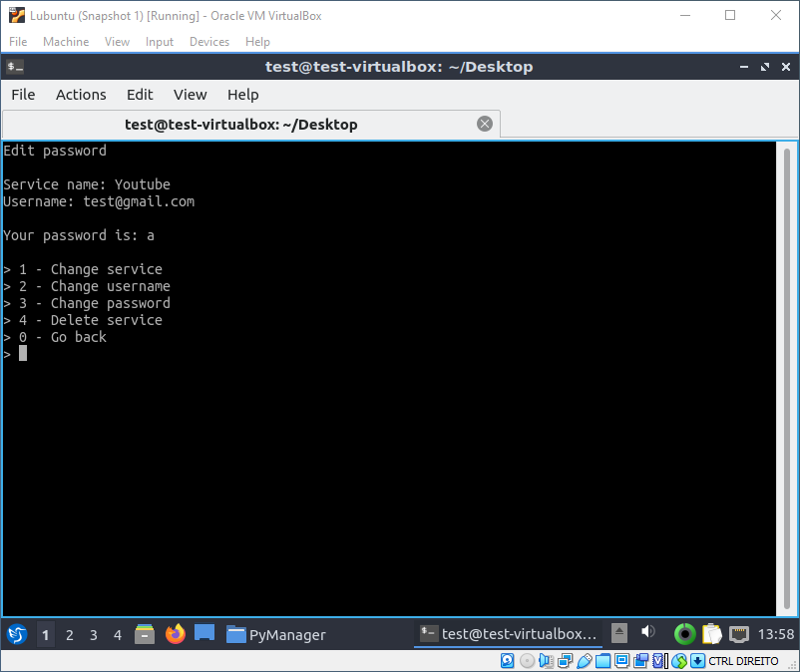The width and height of the screenshot is (800, 672).
Task: Click VirtualBox mouse integration status icon
Action: 679,661
